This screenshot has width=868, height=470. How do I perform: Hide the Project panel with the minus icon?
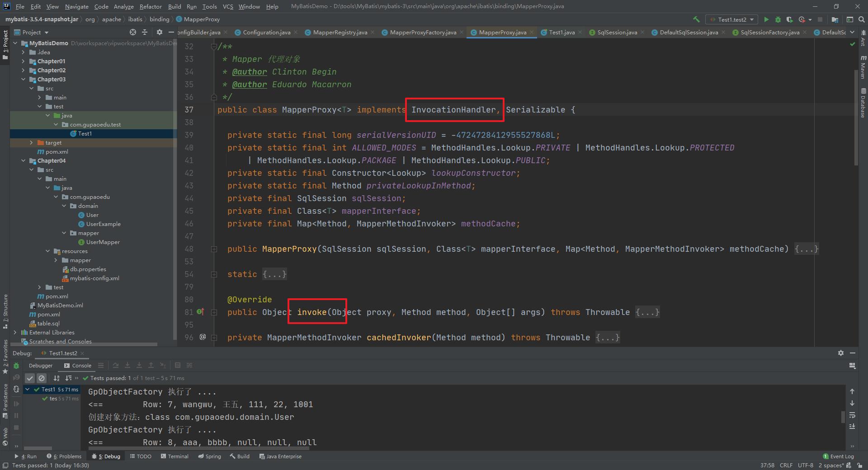171,32
